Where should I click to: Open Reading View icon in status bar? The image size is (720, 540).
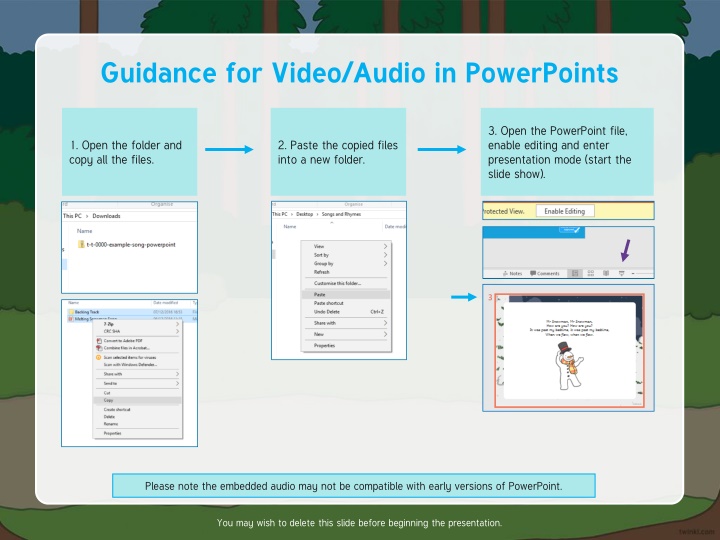point(606,273)
